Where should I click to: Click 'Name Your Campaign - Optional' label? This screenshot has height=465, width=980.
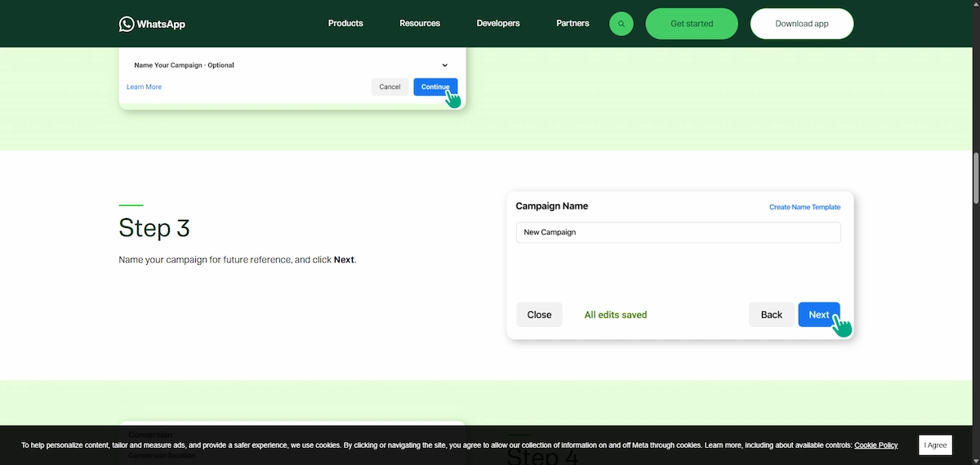184,65
